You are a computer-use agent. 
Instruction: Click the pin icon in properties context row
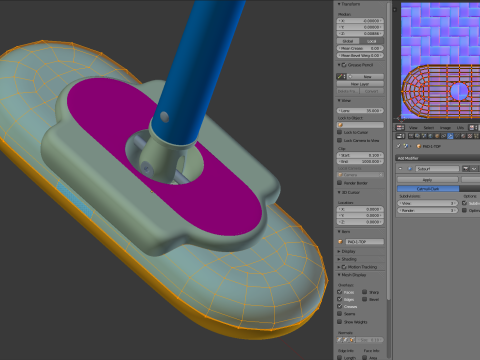click(x=398, y=146)
